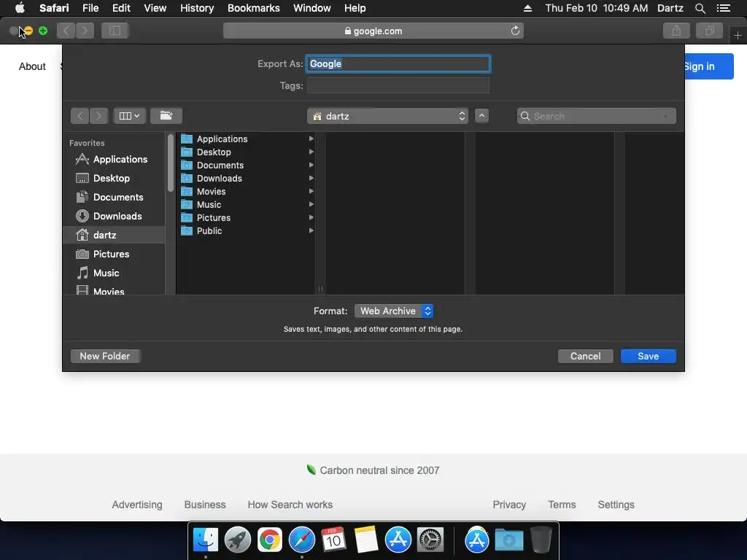The height and width of the screenshot is (560, 747).
Task: Open the View menu
Action: 155,8
